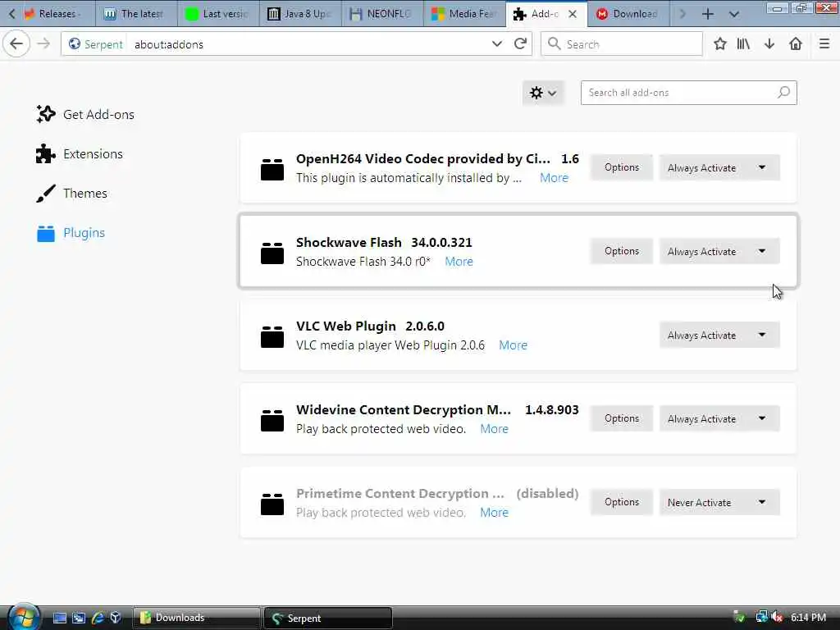Open the Downloads arrow in the toolbar

769,44
